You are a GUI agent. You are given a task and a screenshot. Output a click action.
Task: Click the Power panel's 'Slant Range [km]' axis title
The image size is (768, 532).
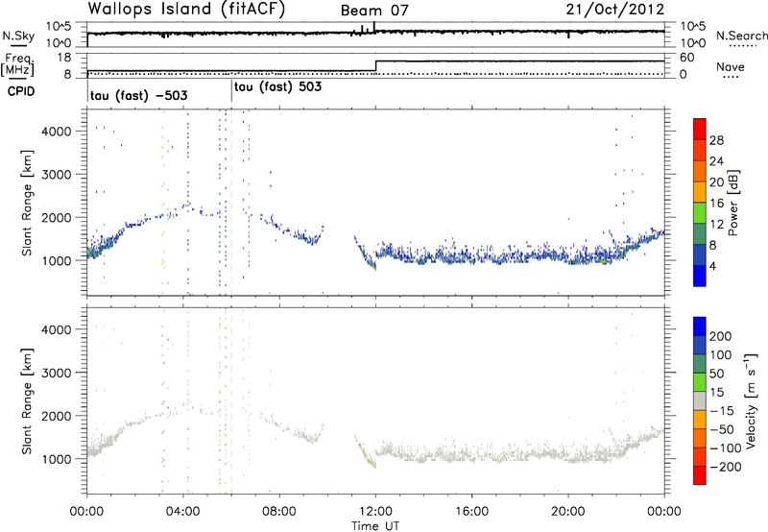click(27, 203)
